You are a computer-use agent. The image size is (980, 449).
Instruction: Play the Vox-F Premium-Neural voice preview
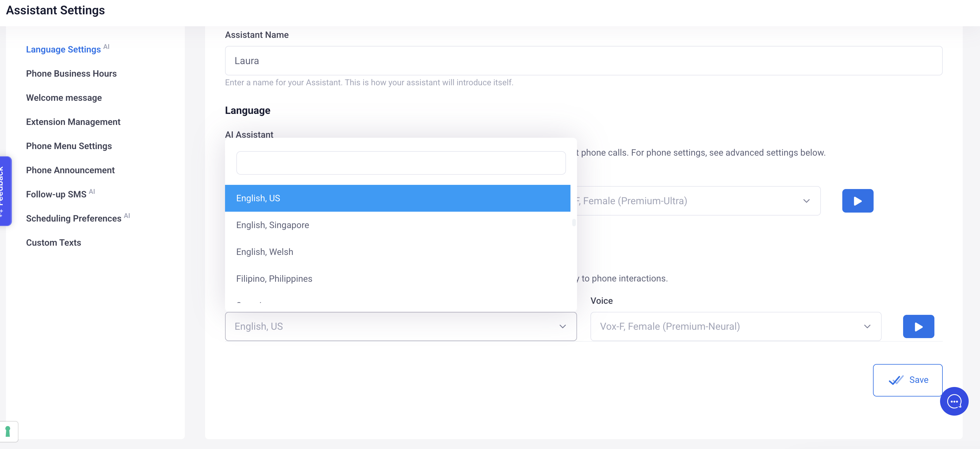[918, 326]
